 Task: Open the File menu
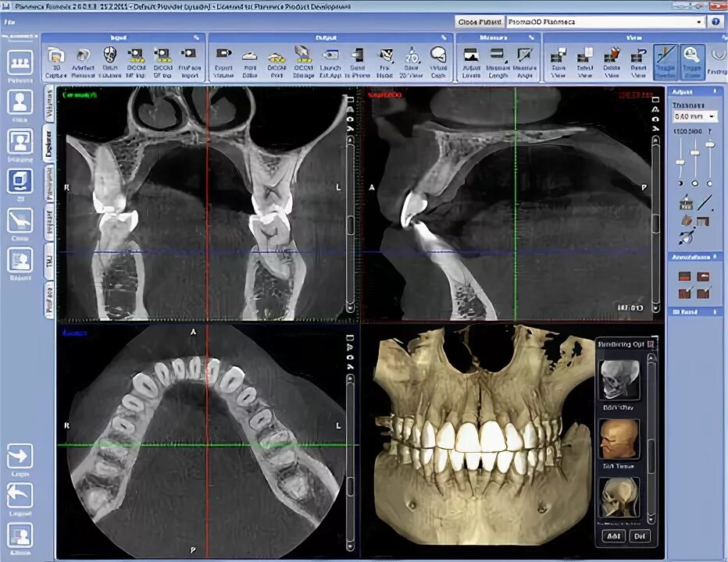(x=9, y=22)
